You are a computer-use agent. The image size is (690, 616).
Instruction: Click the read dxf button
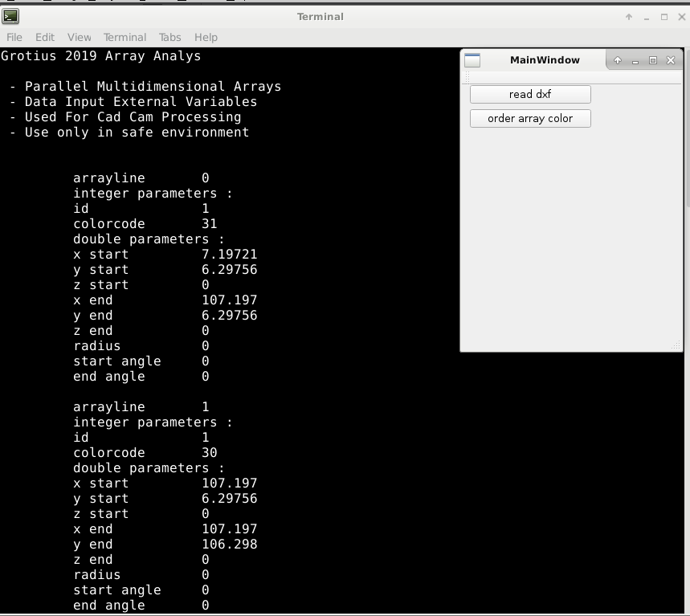click(530, 94)
